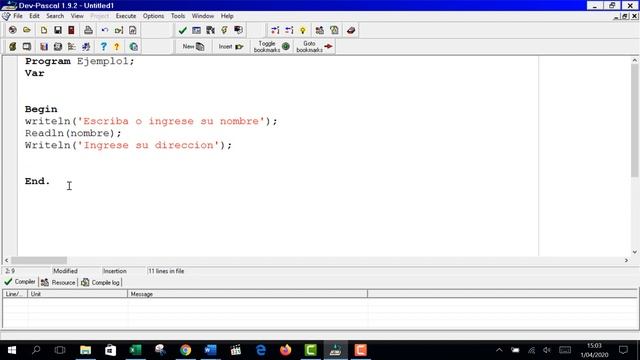Open the New dropdown button
The height and width of the screenshot is (360, 640).
tap(193, 47)
